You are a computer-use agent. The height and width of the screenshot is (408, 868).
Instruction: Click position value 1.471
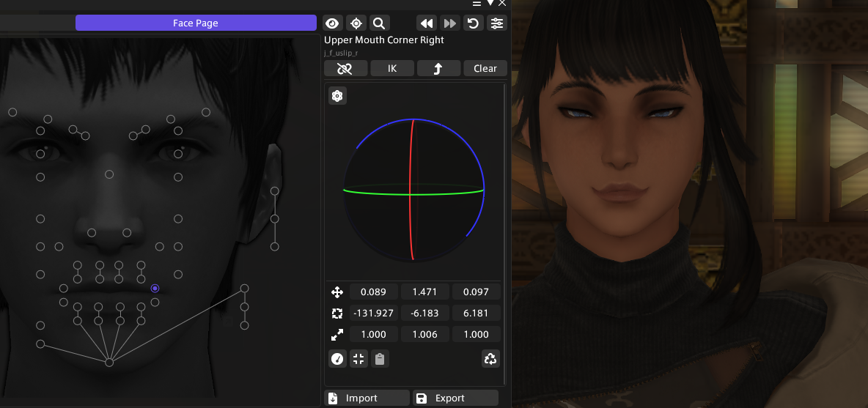pyautogui.click(x=424, y=292)
